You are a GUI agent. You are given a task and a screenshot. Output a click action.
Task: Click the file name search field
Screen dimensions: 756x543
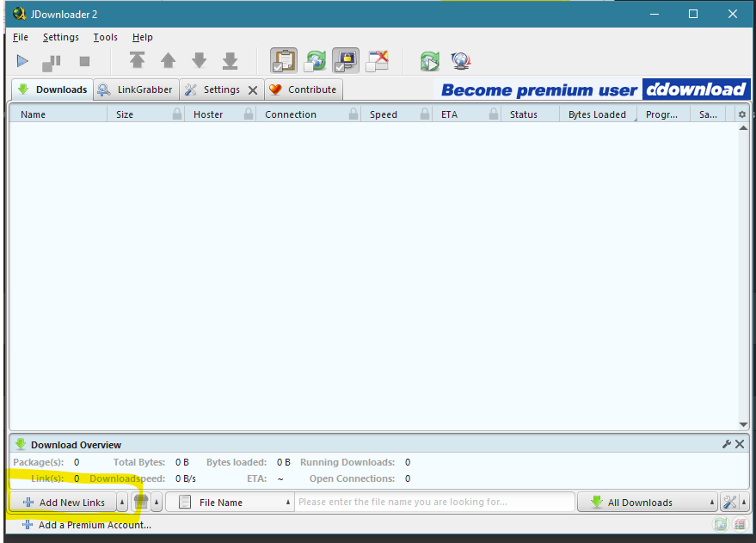click(x=434, y=502)
